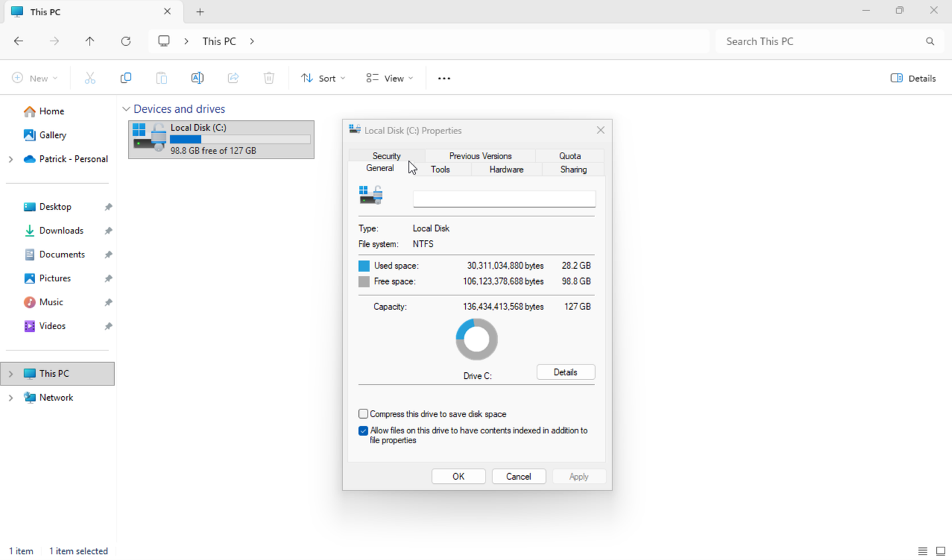Unpin Desktop using its pin icon
The height and width of the screenshot is (560, 952).
pyautogui.click(x=108, y=207)
